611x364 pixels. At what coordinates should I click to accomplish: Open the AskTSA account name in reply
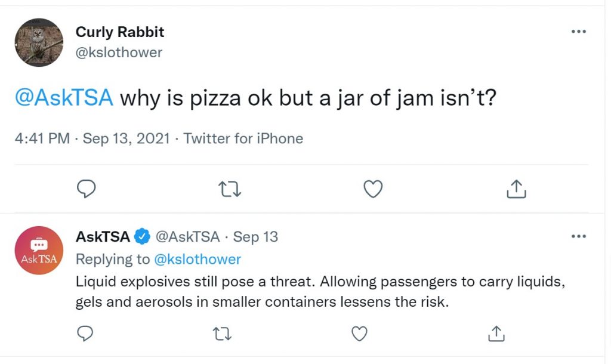pyautogui.click(x=103, y=236)
